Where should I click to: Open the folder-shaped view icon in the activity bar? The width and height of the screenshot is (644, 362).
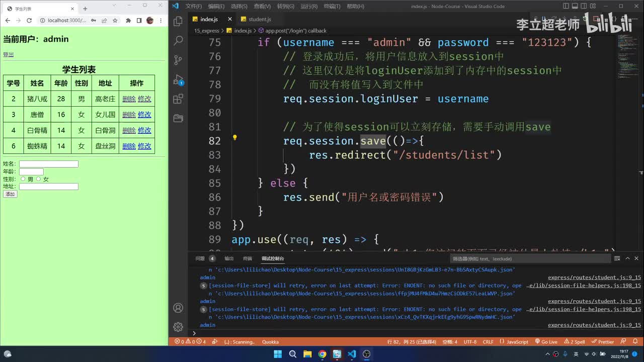178,118
